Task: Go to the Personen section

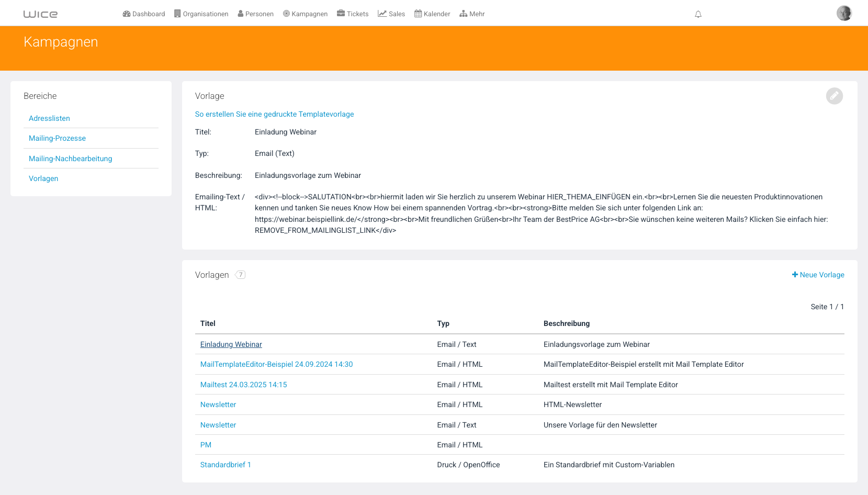Action: click(x=256, y=14)
